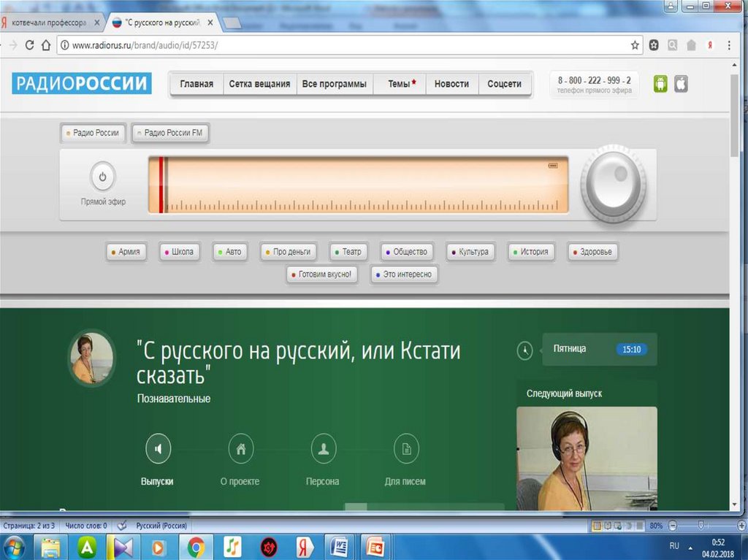Select the Театр topic button
This screenshot has width=748, height=560.
click(x=348, y=252)
